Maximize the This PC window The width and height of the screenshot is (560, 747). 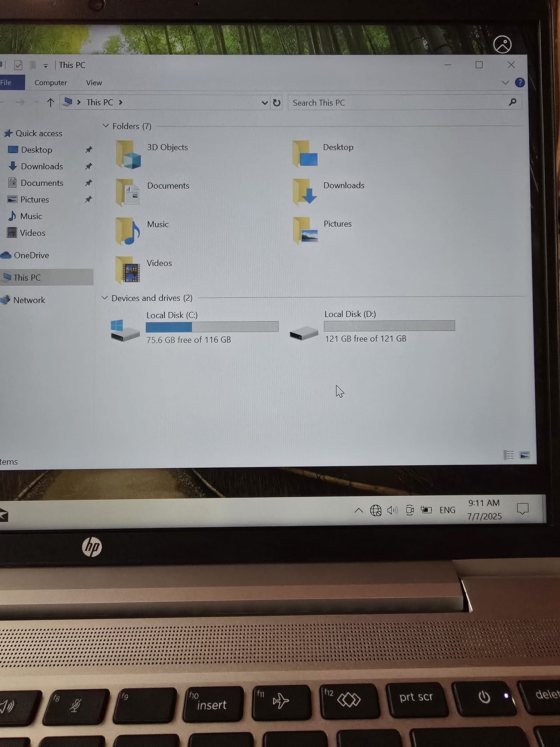coord(479,65)
